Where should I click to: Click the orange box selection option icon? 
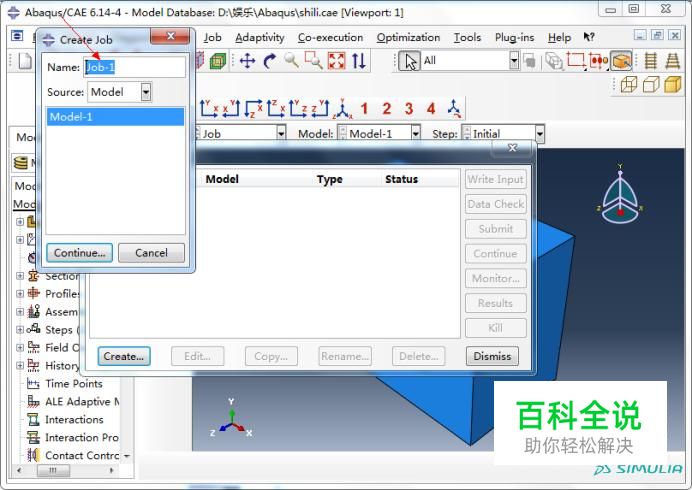click(x=621, y=61)
